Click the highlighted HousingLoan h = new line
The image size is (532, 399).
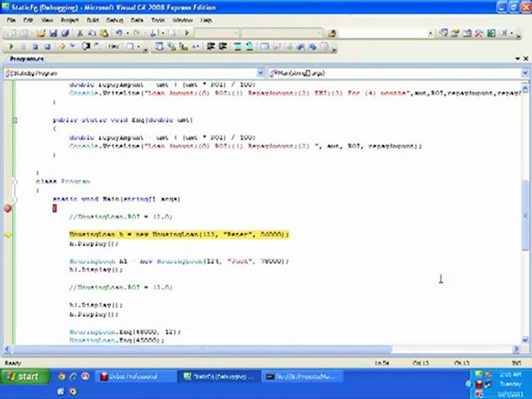click(179, 234)
